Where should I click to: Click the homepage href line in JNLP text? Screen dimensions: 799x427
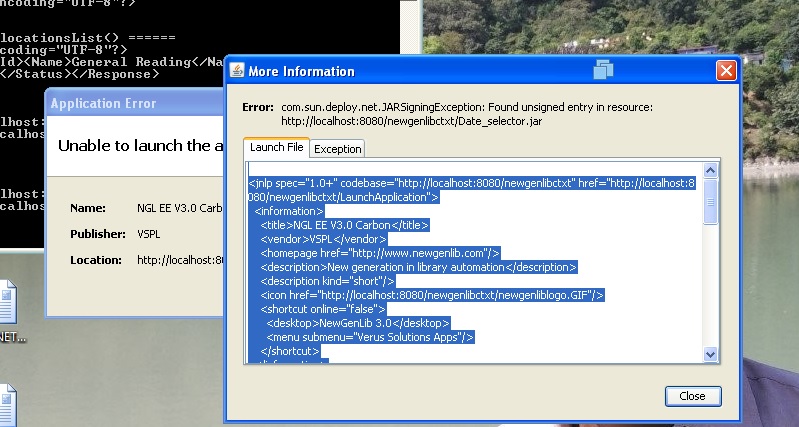click(380, 254)
